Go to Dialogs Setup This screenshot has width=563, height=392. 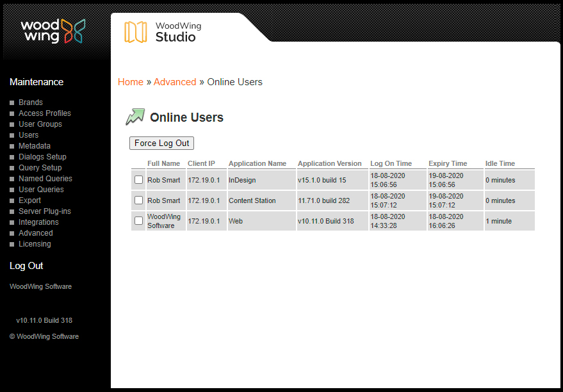tap(42, 157)
